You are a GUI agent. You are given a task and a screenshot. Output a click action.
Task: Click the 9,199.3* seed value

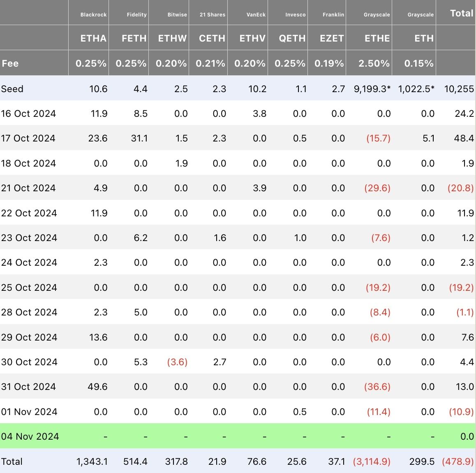[x=372, y=89]
